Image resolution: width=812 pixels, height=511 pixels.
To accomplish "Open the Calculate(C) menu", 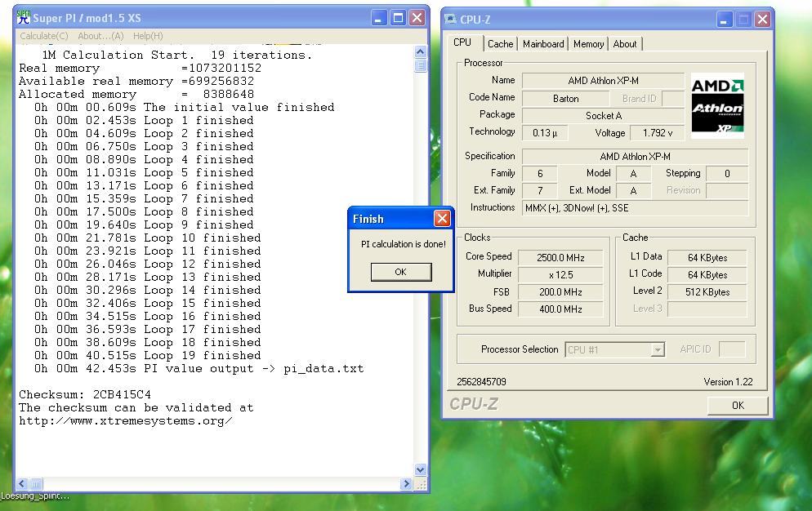I will (x=44, y=36).
